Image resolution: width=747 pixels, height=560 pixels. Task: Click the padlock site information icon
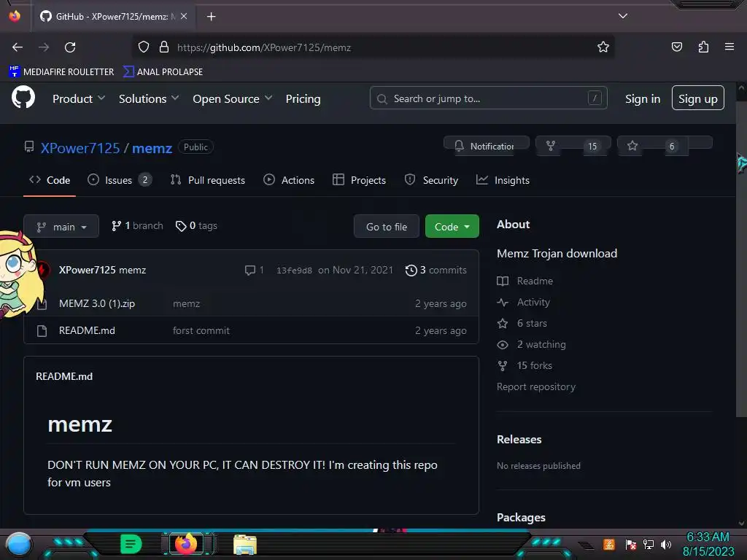164,47
